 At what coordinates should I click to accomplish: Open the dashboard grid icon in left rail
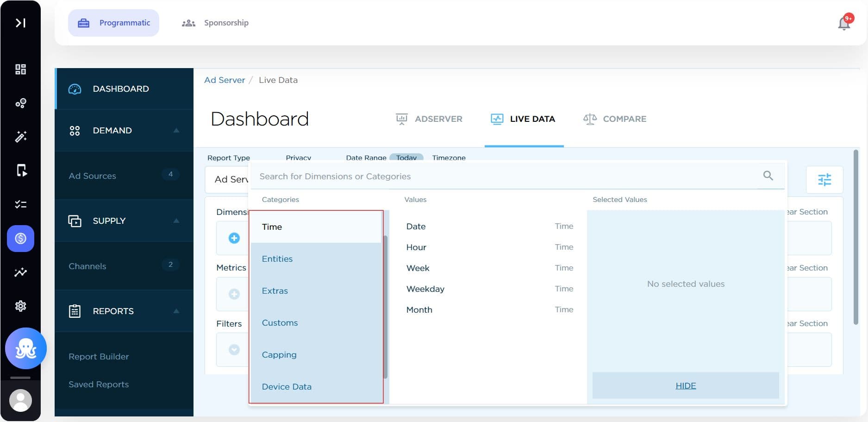pyautogui.click(x=20, y=69)
